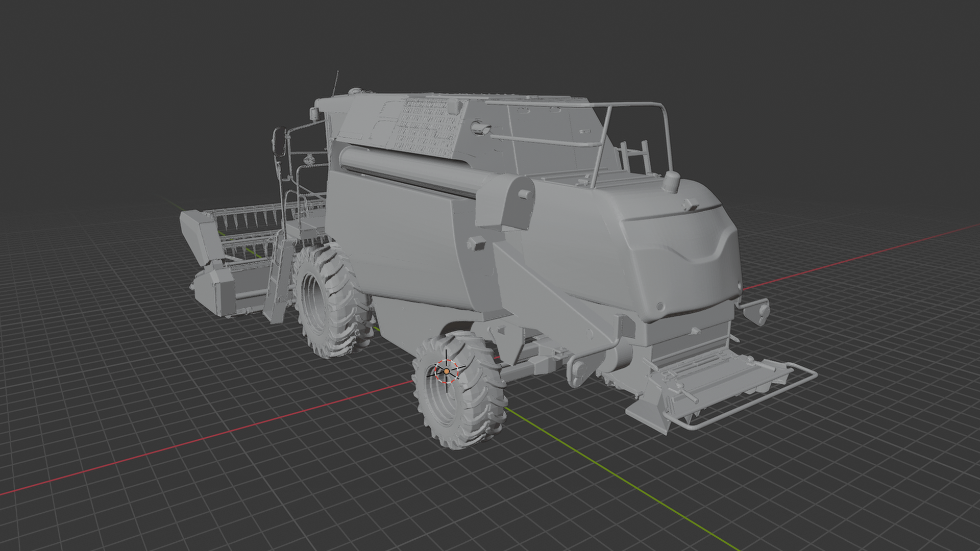Click the 3D cursor on the rear wheel hub
The image size is (980, 551).
click(447, 372)
